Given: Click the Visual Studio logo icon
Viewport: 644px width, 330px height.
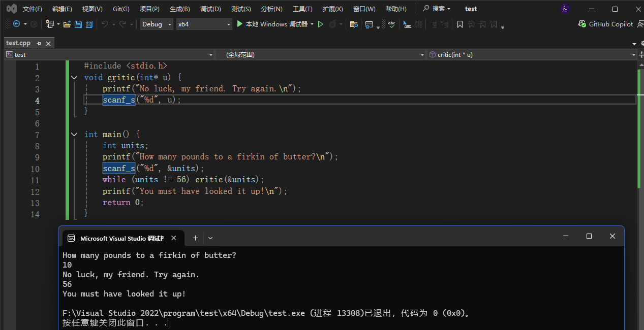Looking at the screenshot, I should (11, 9).
